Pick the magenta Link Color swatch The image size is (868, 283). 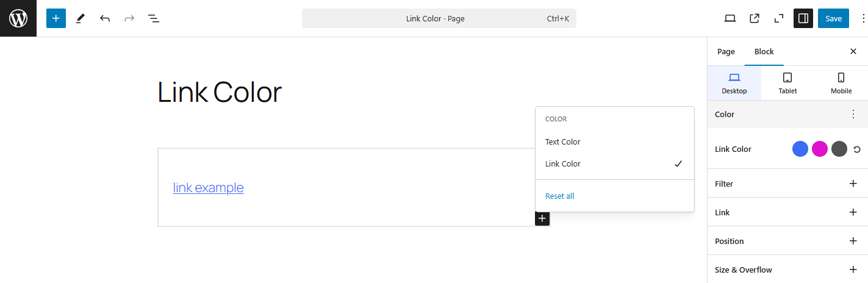[x=820, y=149]
